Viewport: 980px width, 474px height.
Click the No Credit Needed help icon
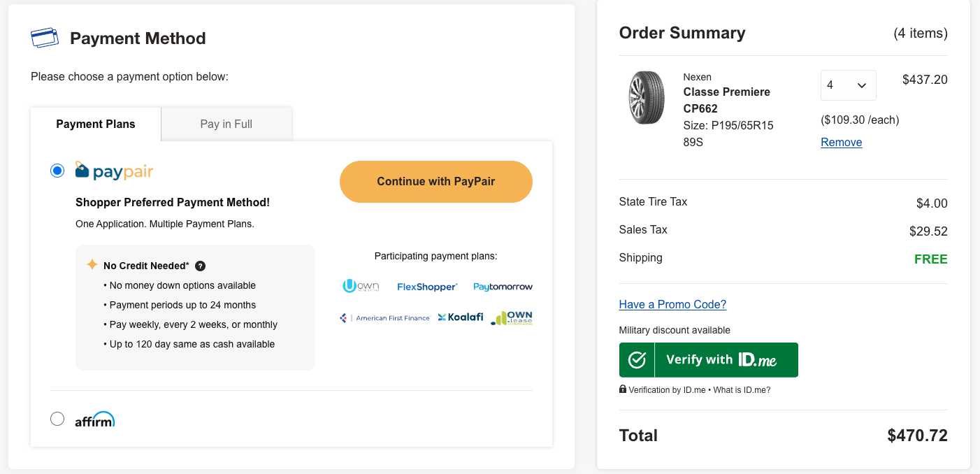pyautogui.click(x=200, y=266)
